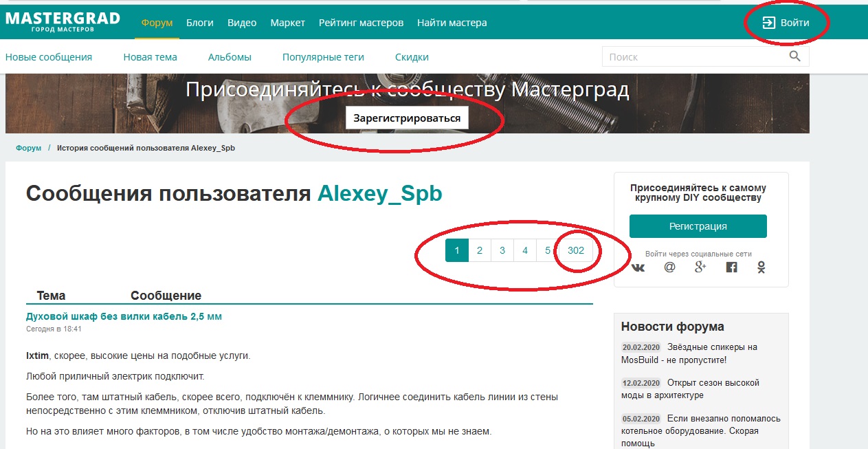Viewport: 868px width, 449px height.
Task: Open the Маркет menu item
Action: point(287,23)
